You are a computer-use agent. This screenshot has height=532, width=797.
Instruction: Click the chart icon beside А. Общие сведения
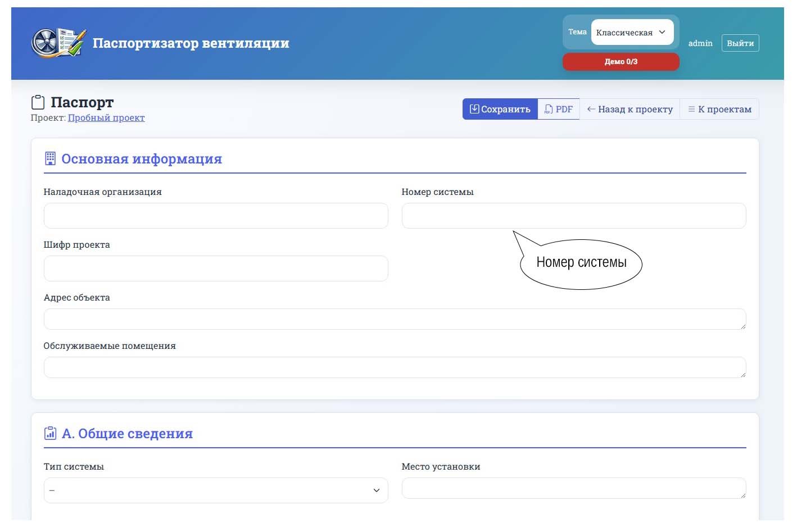pyautogui.click(x=50, y=433)
